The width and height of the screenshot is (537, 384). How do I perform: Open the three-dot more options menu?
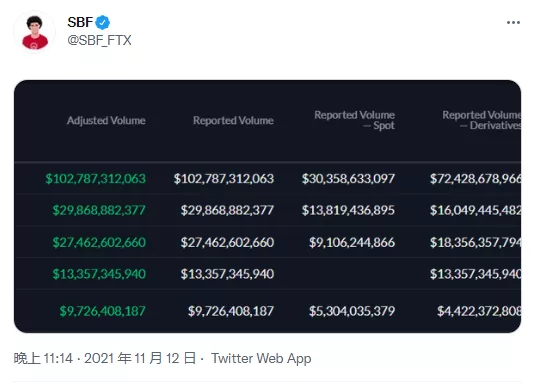point(513,23)
